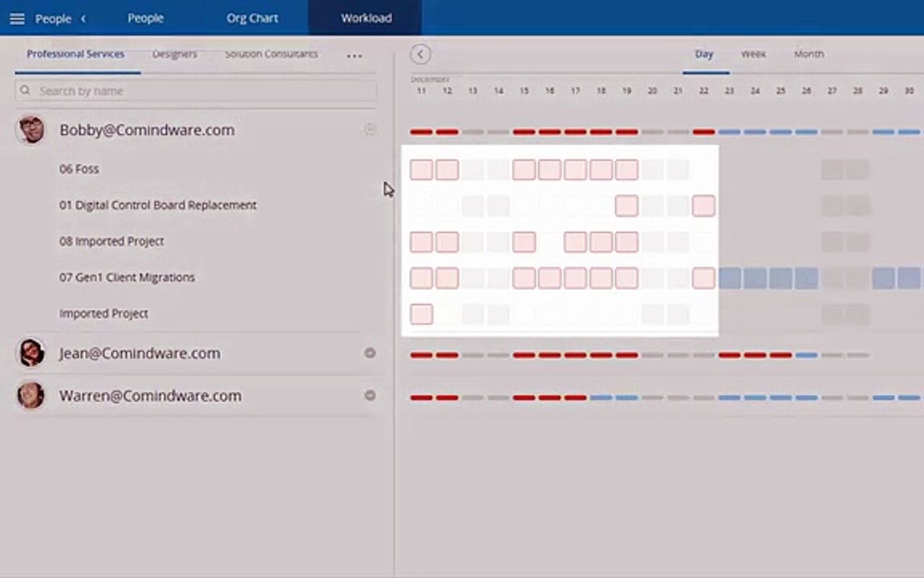Collapse Bobby@Comindware.com project list
Image resolution: width=924 pixels, height=578 pixels.
(x=370, y=129)
